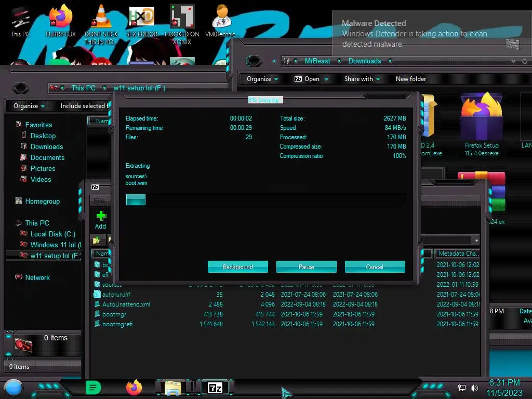The image size is (532, 399).
Task: Open the VMOTechnic desktop shortcut
Action: click(x=222, y=21)
